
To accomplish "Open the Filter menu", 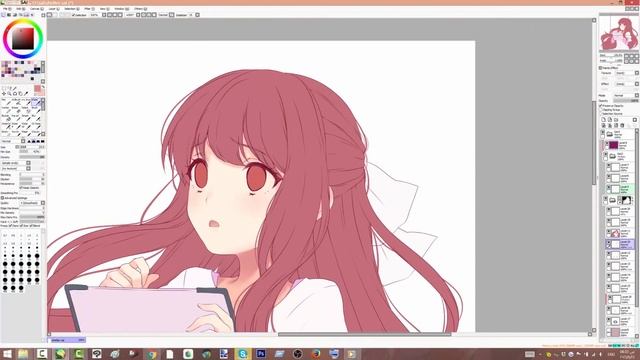I will tap(89, 9).
